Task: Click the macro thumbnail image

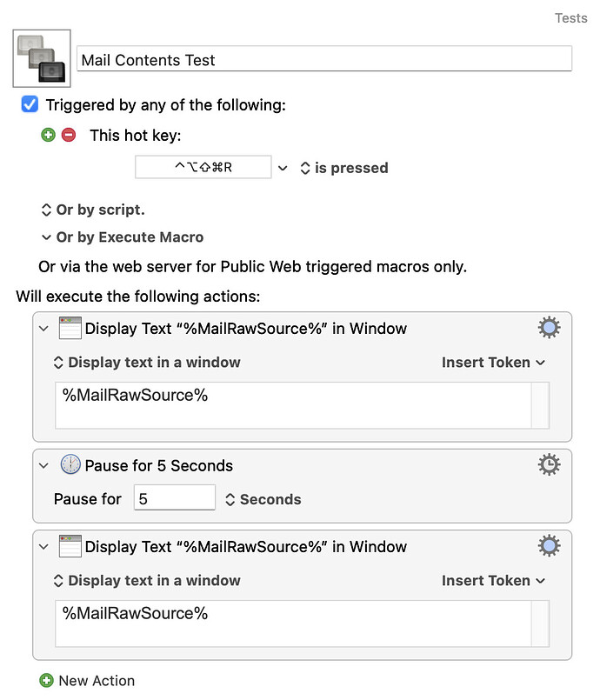Action: tap(40, 57)
